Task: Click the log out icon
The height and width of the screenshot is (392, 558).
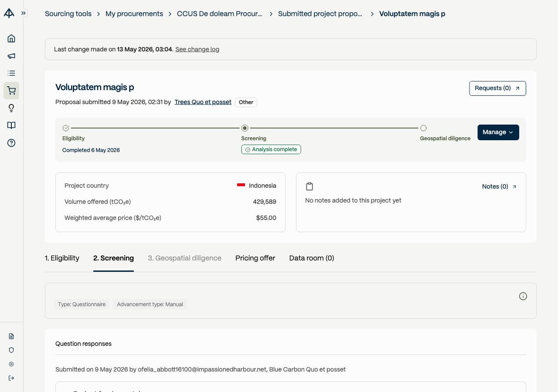Action: point(11,378)
